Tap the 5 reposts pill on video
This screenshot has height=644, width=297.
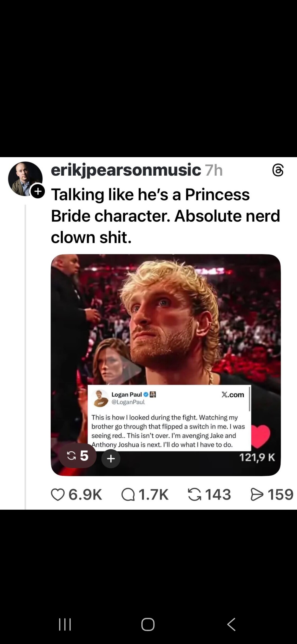78,456
